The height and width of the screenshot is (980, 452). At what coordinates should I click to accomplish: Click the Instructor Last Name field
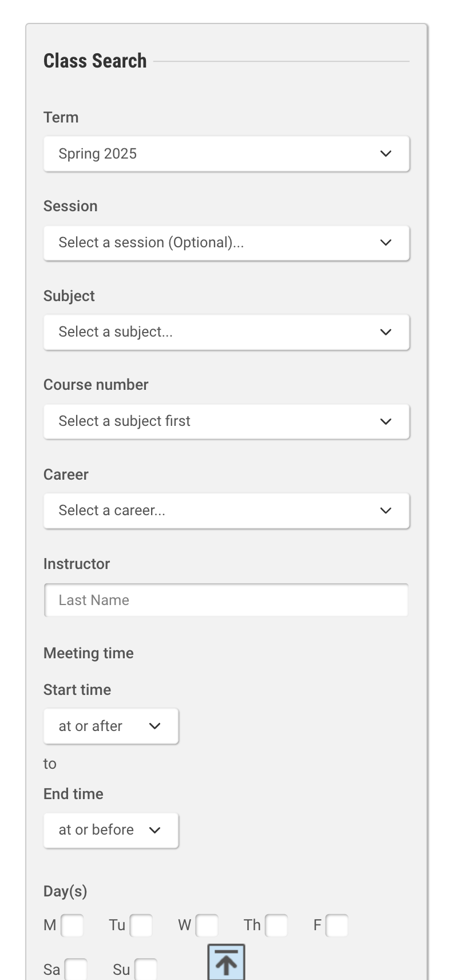click(x=226, y=600)
